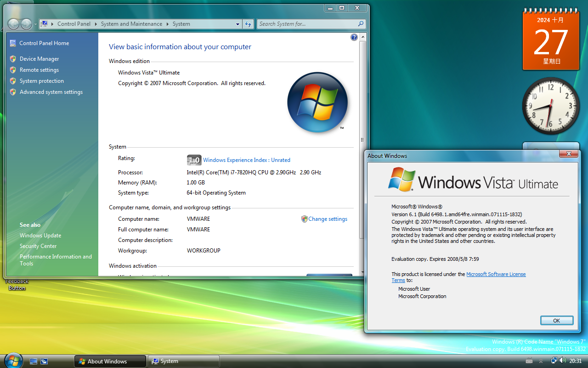The image size is (588, 368).
Task: Click the Windows Vista orb logo image
Action: coord(317,102)
